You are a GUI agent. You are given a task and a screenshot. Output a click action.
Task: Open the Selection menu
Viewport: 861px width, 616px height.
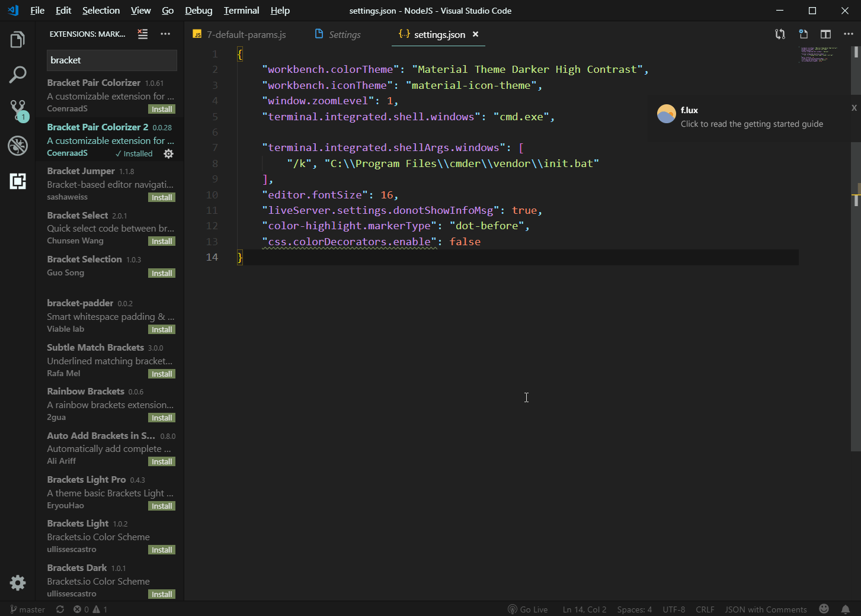(x=101, y=11)
